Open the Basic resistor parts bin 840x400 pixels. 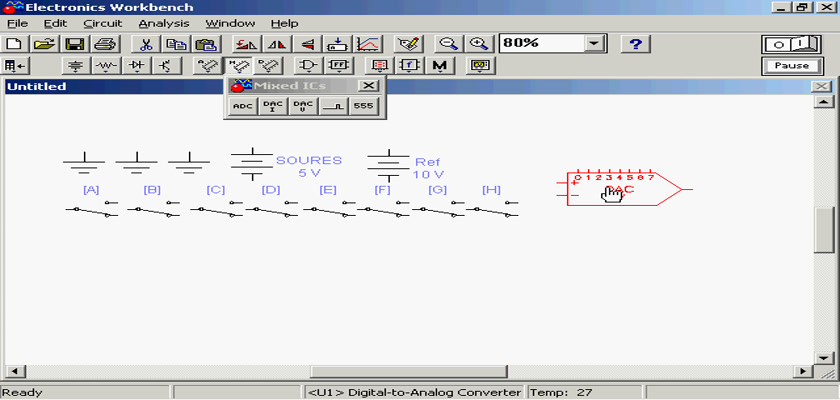point(106,66)
